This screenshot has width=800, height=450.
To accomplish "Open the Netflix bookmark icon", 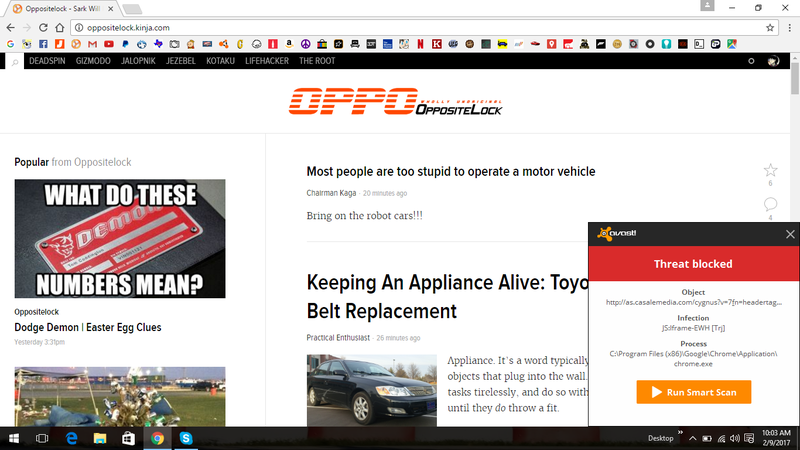I will click(x=420, y=44).
